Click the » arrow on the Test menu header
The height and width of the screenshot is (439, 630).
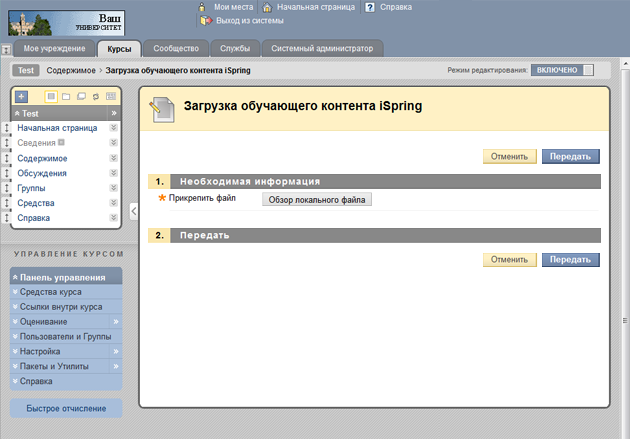pyautogui.click(x=114, y=113)
